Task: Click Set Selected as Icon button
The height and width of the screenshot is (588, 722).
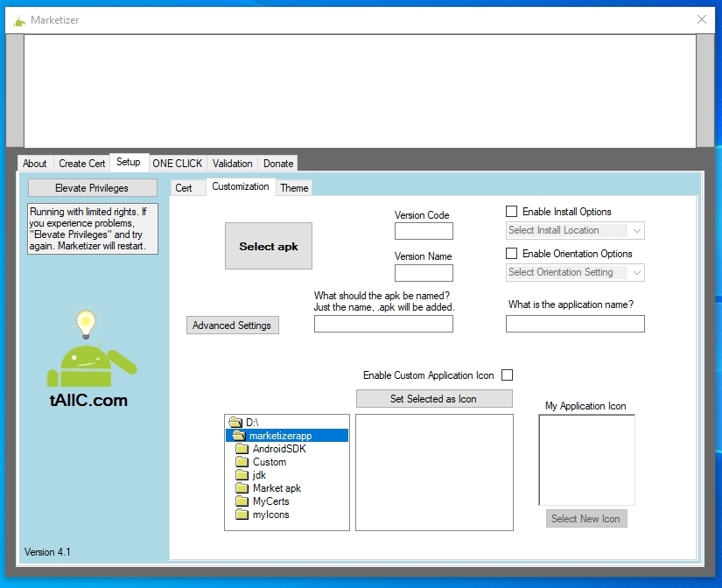Action: [434, 399]
